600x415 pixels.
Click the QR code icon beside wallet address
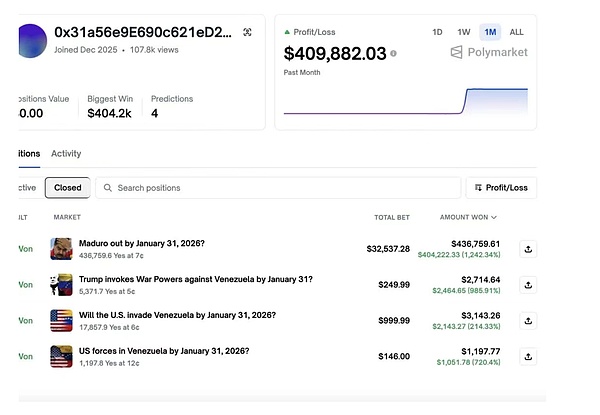click(247, 32)
